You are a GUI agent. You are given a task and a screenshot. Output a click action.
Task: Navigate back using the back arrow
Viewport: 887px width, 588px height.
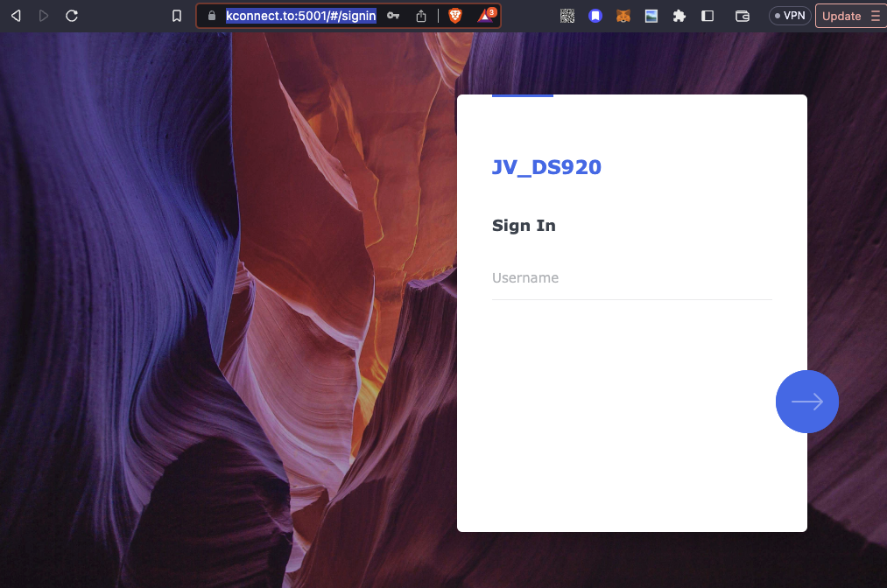pos(14,16)
